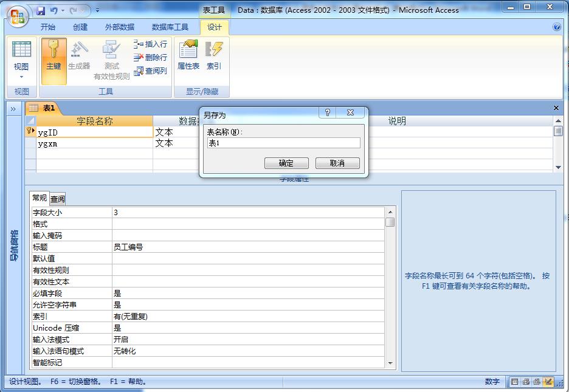
Task: Confirm save with 确定 button
Action: (x=286, y=163)
